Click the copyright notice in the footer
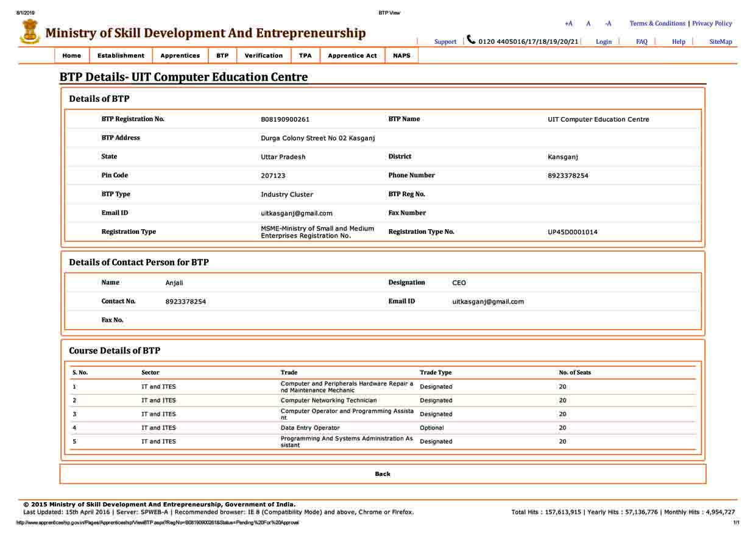Image resolution: width=756 pixels, height=535 pixels. pyautogui.click(x=160, y=505)
